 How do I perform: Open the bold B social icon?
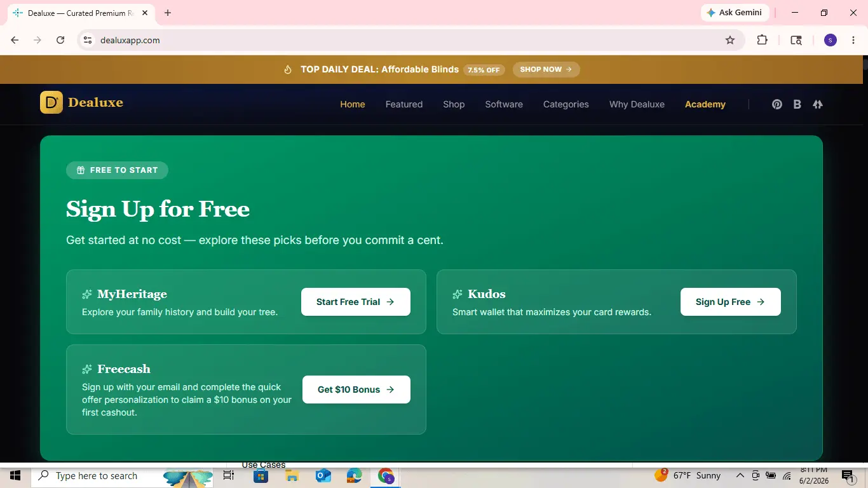click(797, 104)
